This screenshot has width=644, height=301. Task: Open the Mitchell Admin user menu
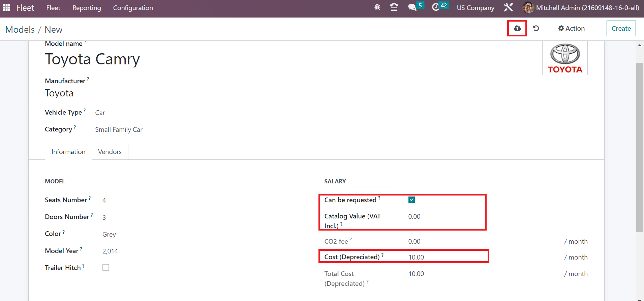[x=581, y=7]
